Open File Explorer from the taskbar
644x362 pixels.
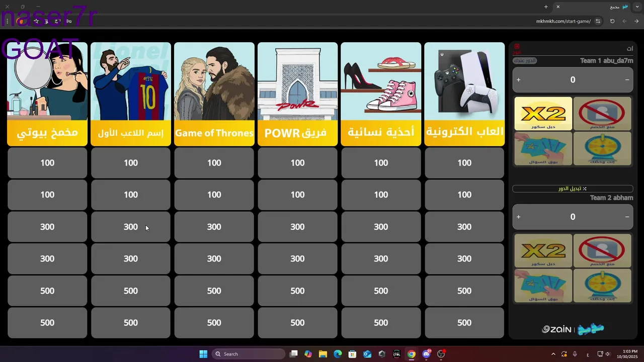click(323, 354)
